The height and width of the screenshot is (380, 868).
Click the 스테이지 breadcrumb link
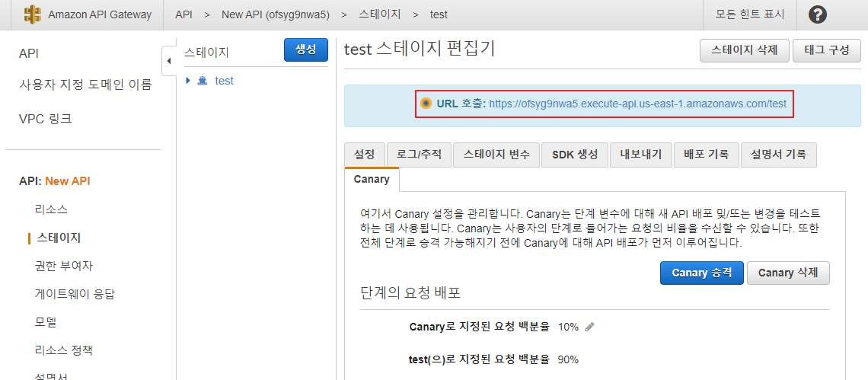point(380,15)
